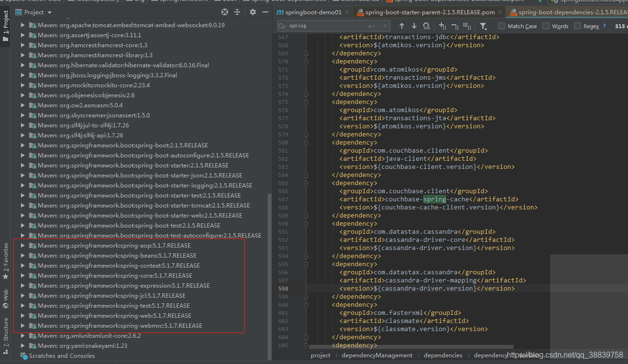Open the 1: Project tool window tab
Image resolution: width=628 pixels, height=364 pixels.
tap(5, 26)
